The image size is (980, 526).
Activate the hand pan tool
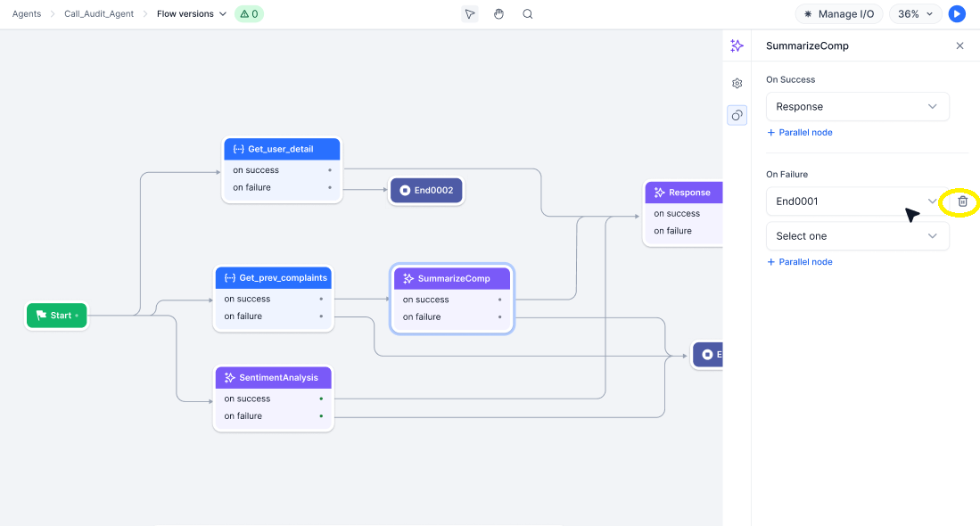(x=499, y=14)
